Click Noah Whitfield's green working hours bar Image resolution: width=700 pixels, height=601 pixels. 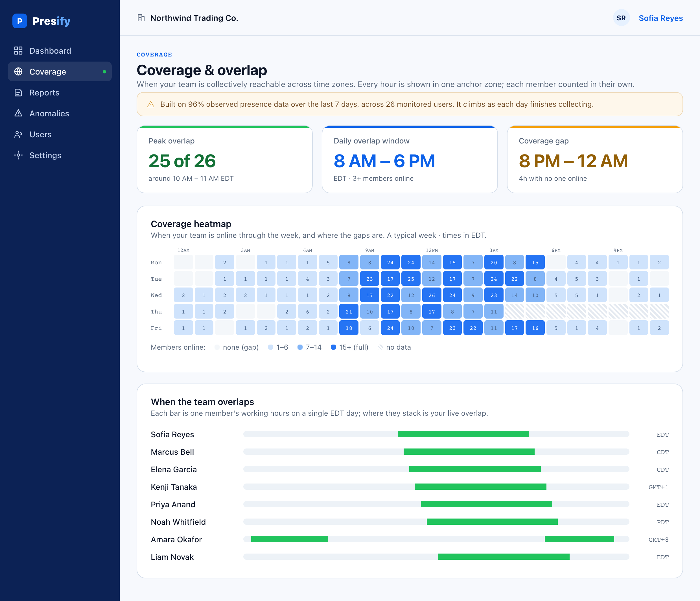coord(492,522)
